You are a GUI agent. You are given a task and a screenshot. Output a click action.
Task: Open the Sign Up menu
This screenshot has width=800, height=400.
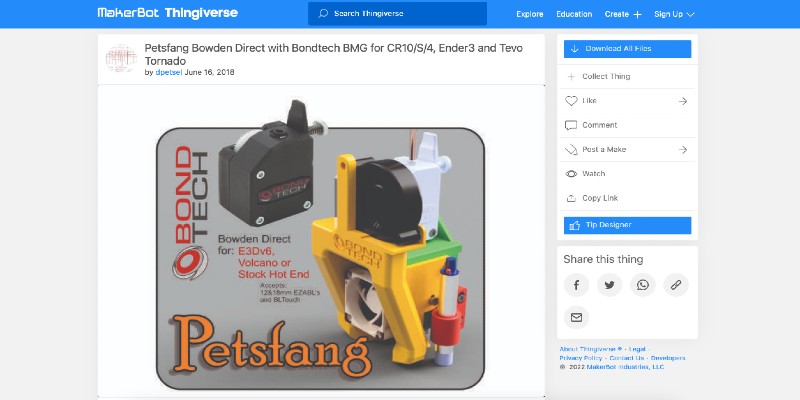pyautogui.click(x=668, y=14)
